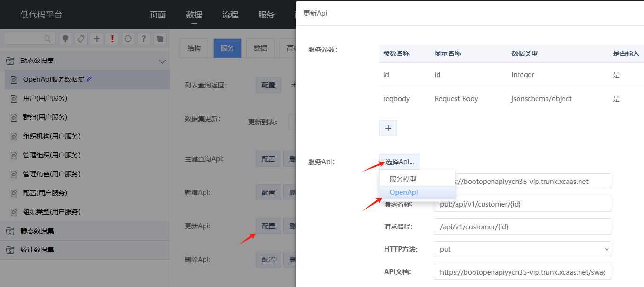Click the 请求名称 field put:/api/v1/customer/{id}
The image size is (644, 287).
(522, 204)
